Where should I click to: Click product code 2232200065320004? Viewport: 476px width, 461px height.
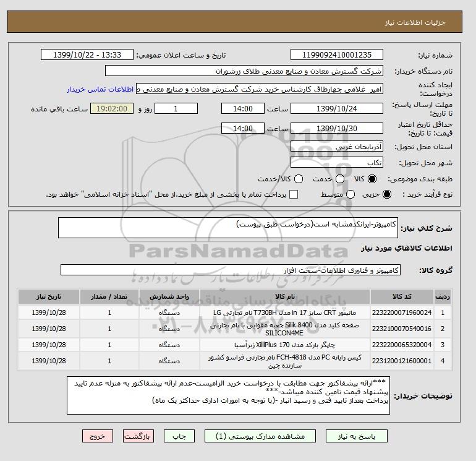[402, 345]
